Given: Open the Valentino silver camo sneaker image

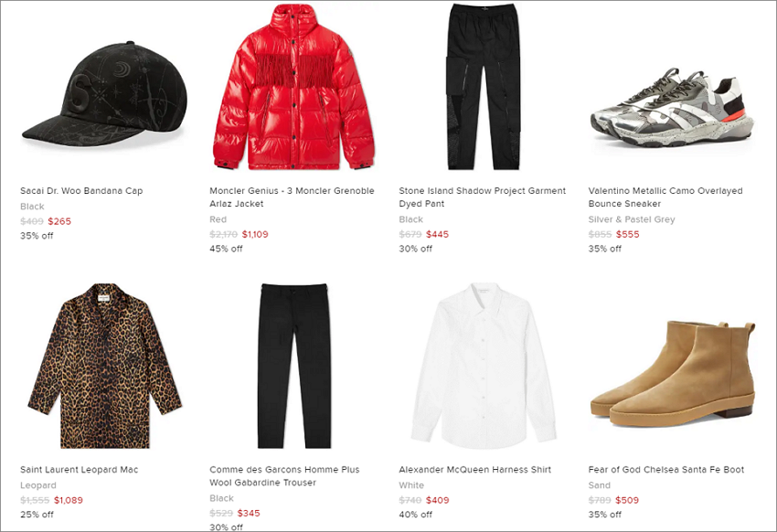Looking at the screenshot, I should click(x=673, y=107).
